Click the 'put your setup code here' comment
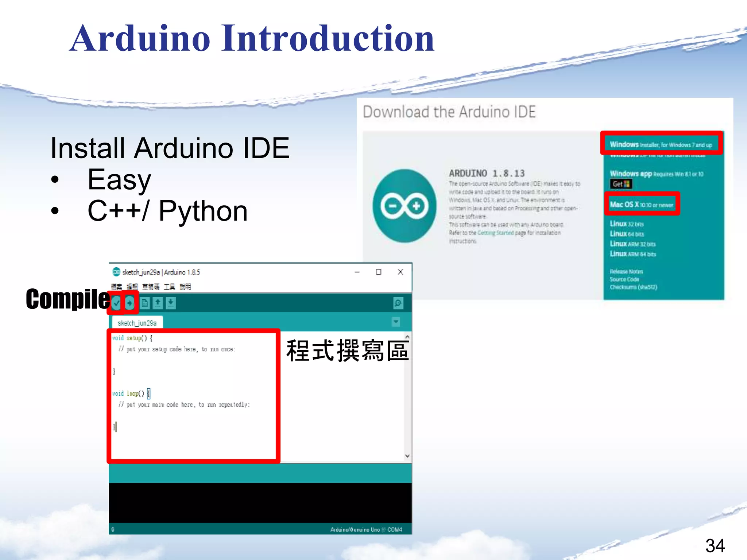 [177, 349]
